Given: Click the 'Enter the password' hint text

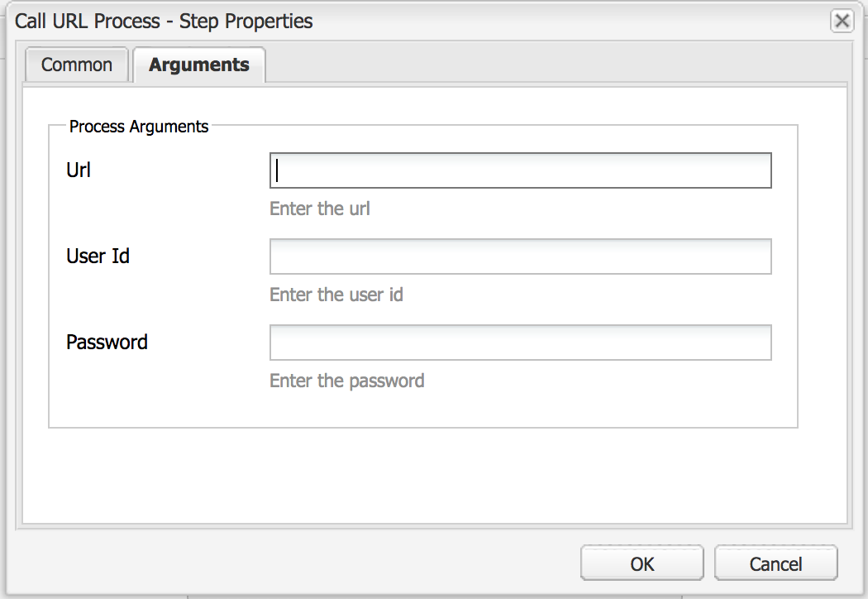Looking at the screenshot, I should (347, 381).
